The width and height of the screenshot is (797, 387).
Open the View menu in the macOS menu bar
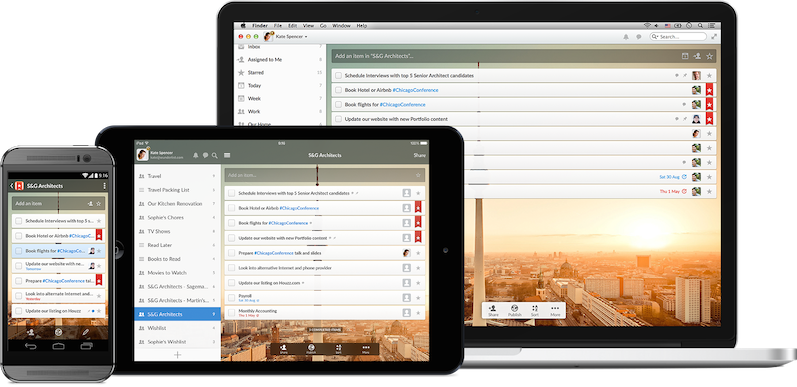click(308, 25)
